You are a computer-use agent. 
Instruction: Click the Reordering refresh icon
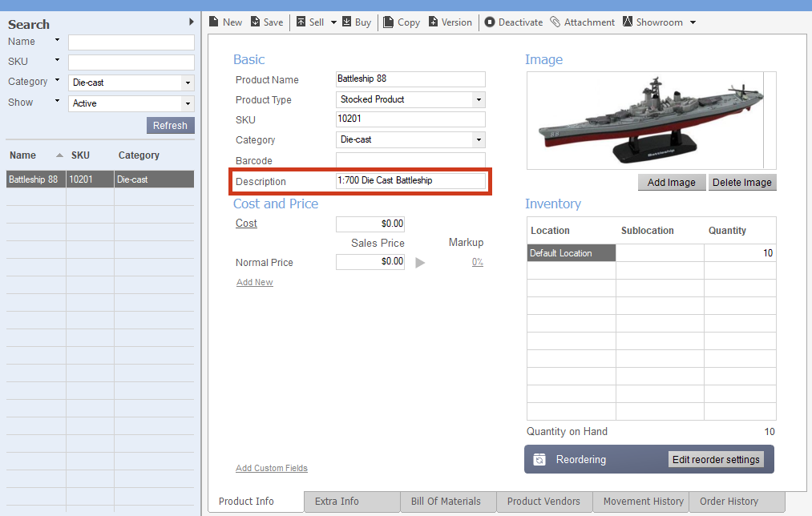[539, 460]
